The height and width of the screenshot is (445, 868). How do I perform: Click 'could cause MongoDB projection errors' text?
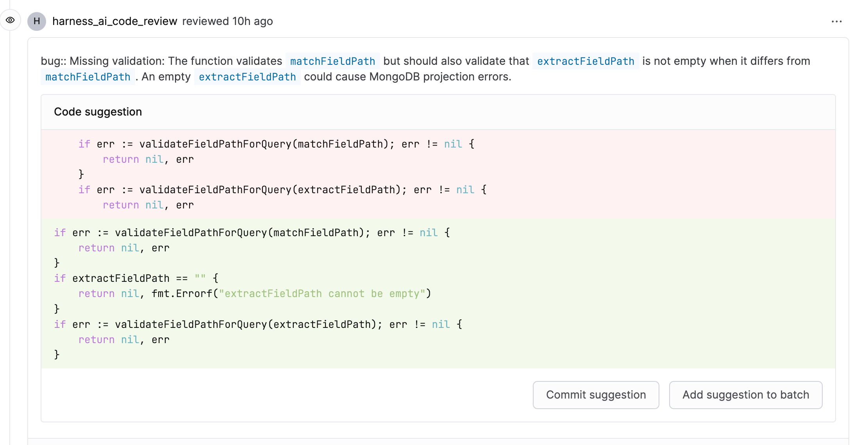[x=407, y=77]
